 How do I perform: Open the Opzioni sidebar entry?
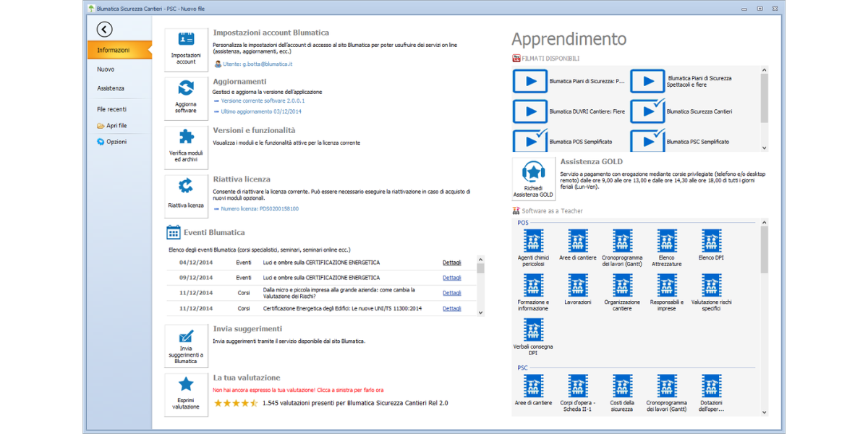(x=116, y=142)
